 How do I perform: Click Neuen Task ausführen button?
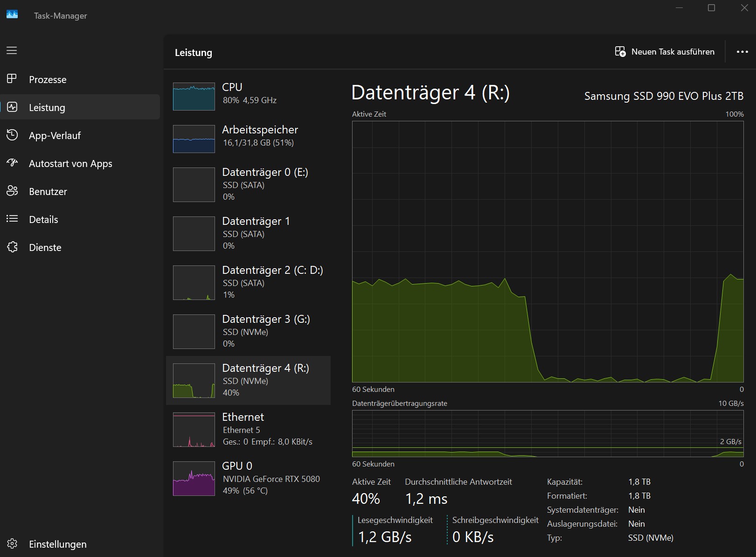[665, 52]
